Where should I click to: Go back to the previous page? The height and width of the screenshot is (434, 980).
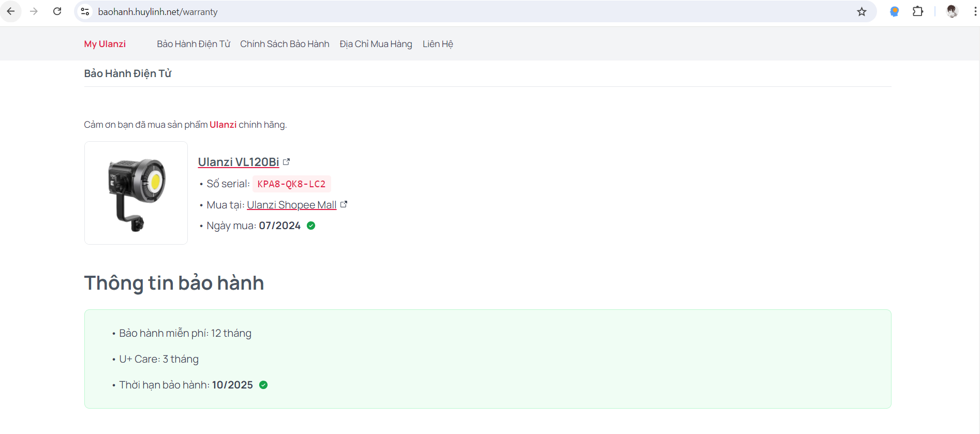coord(11,11)
